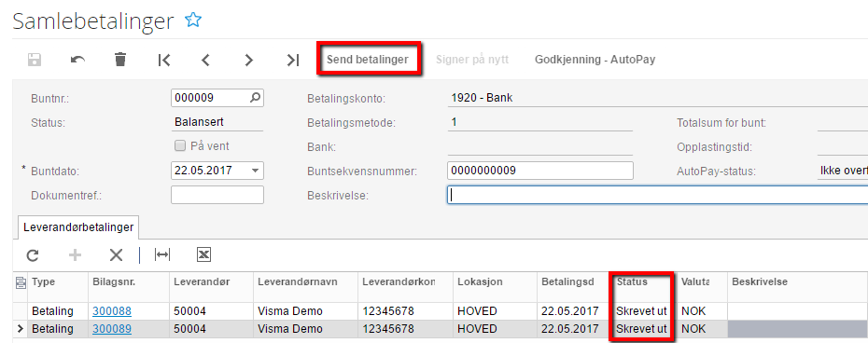This screenshot has width=868, height=343.
Task: Click the Beskrivelse text field
Action: coord(658,195)
